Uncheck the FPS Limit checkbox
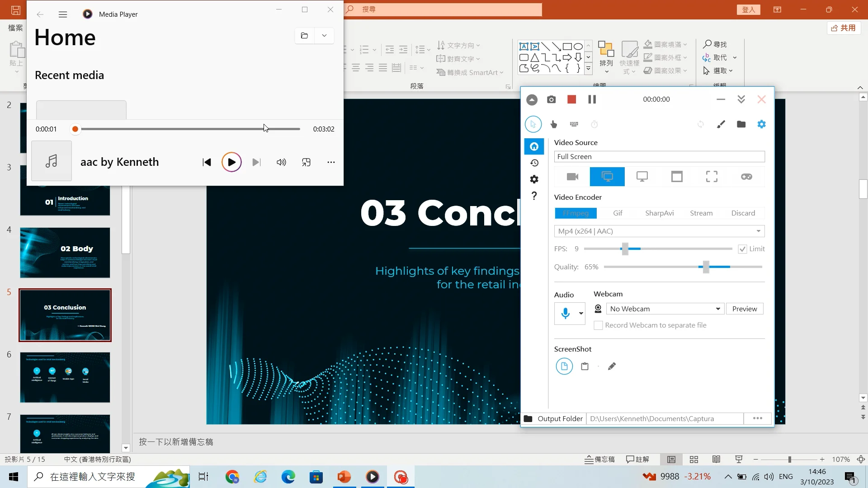Image resolution: width=868 pixels, height=488 pixels. pyautogui.click(x=742, y=249)
